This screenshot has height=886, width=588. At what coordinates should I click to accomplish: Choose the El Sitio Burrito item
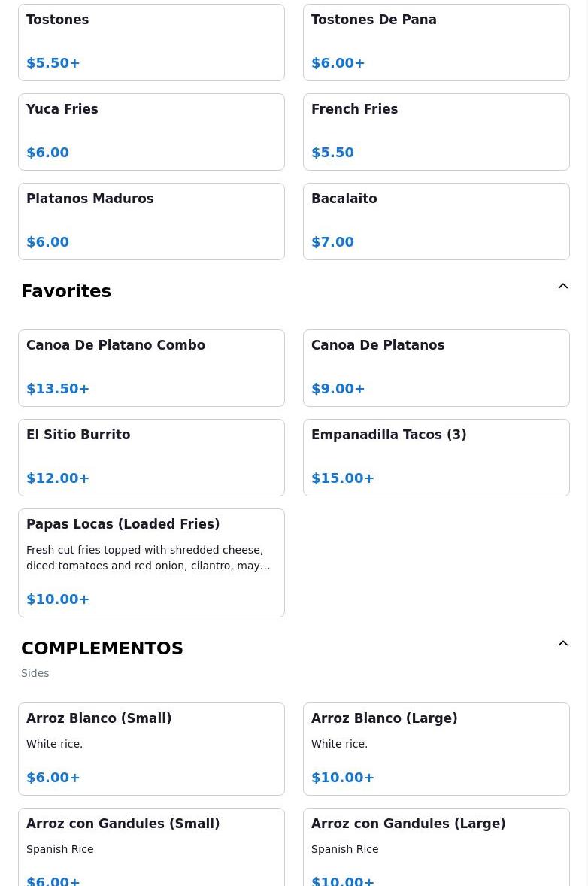coord(151,458)
